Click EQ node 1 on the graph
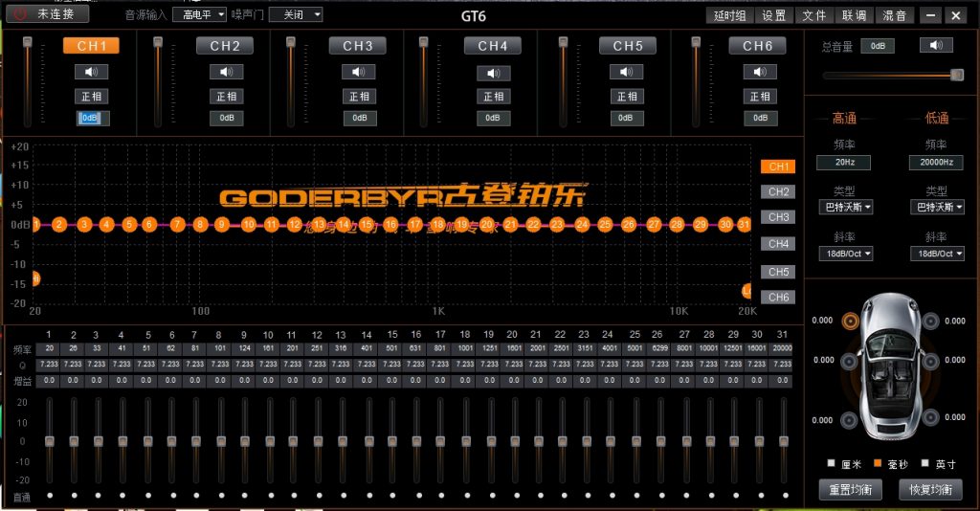This screenshot has height=511, width=980. click(35, 224)
